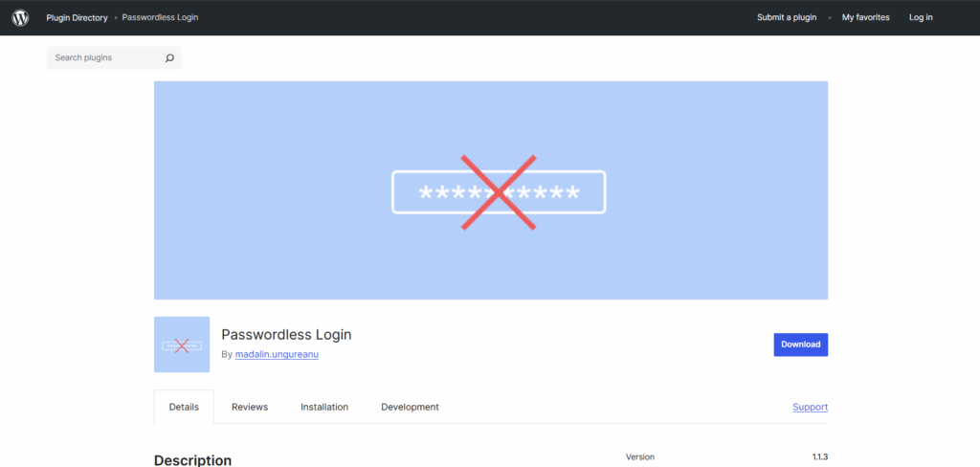The width and height of the screenshot is (980, 467).
Task: Open the Passwordless Login plugin icon thumbnail
Action: pos(182,345)
